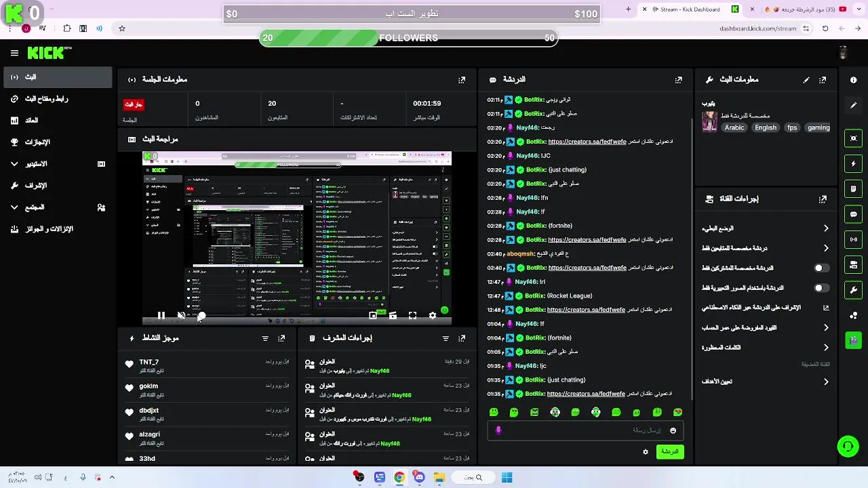Expand followers-only chat settings arrow
Image resolution: width=868 pixels, height=488 pixels.
(x=825, y=248)
